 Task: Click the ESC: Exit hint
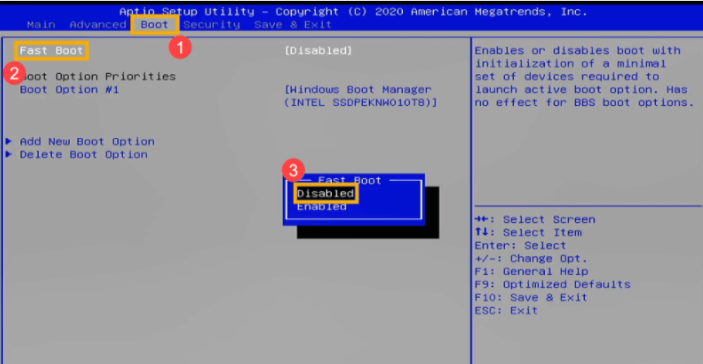[506, 311]
